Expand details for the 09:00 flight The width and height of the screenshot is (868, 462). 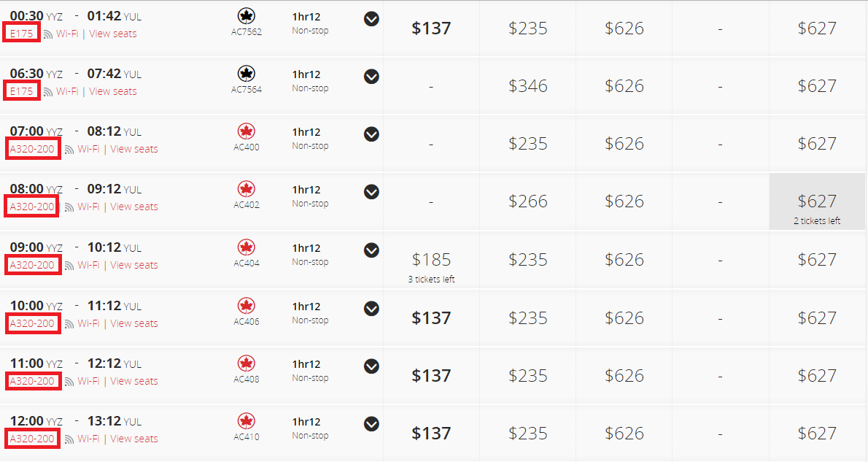pyautogui.click(x=371, y=250)
